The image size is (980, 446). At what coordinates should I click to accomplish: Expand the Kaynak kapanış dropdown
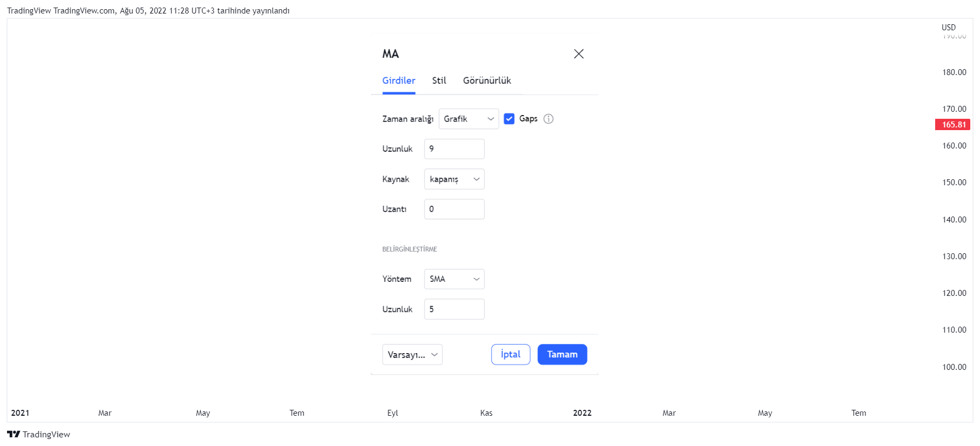click(x=454, y=179)
